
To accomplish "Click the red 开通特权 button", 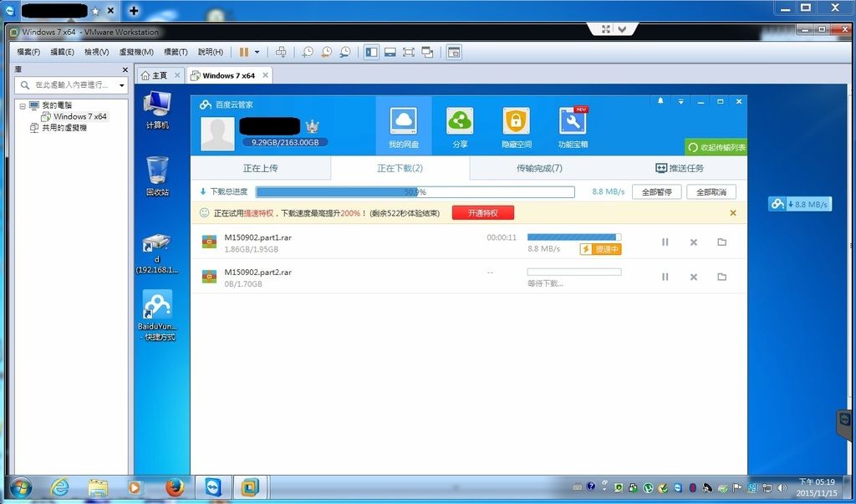I will click(x=482, y=213).
